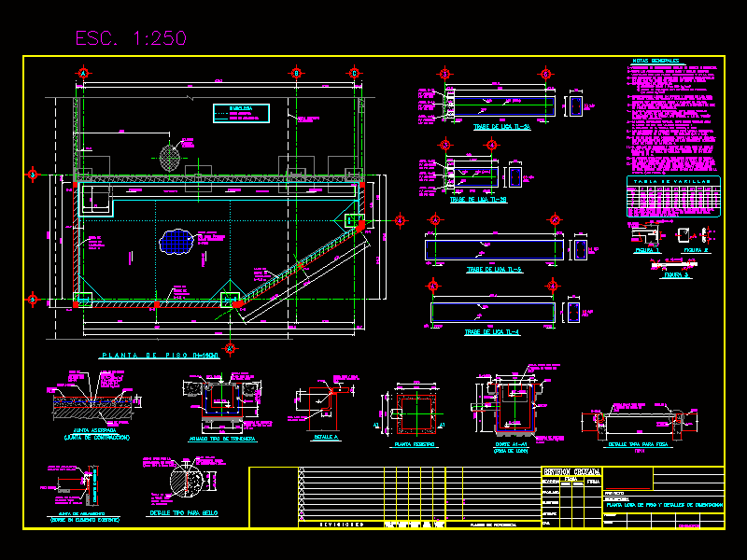Image resolution: width=747 pixels, height=560 pixels.
Task: Select the Trabe de Liga TL-5 beam drawing
Action: tap(495, 249)
